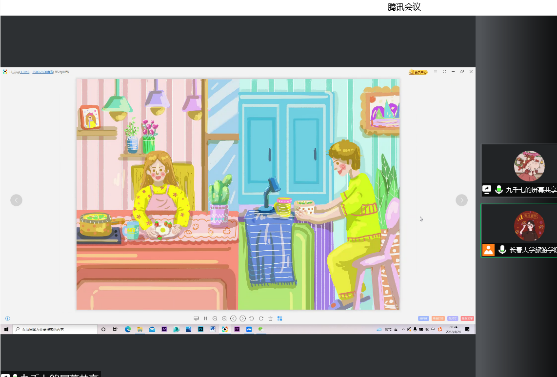
Task: Click the second participant's microphone icon
Action: (502, 250)
